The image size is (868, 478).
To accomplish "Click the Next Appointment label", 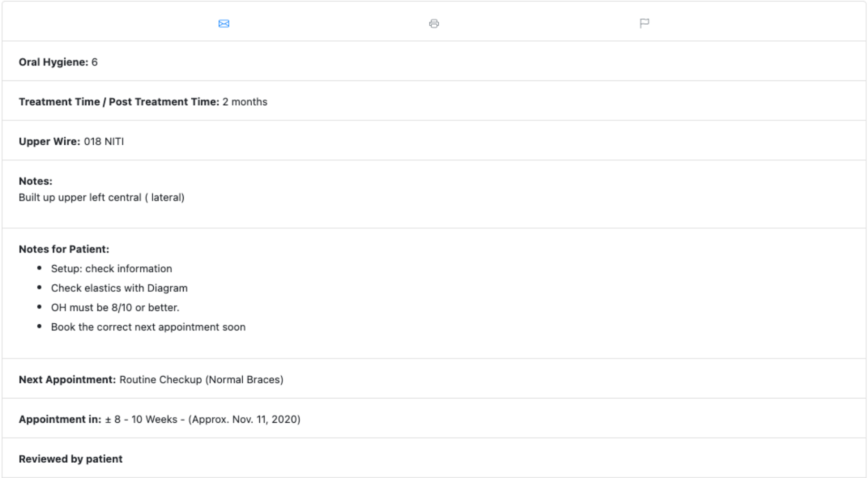I will pyautogui.click(x=67, y=379).
